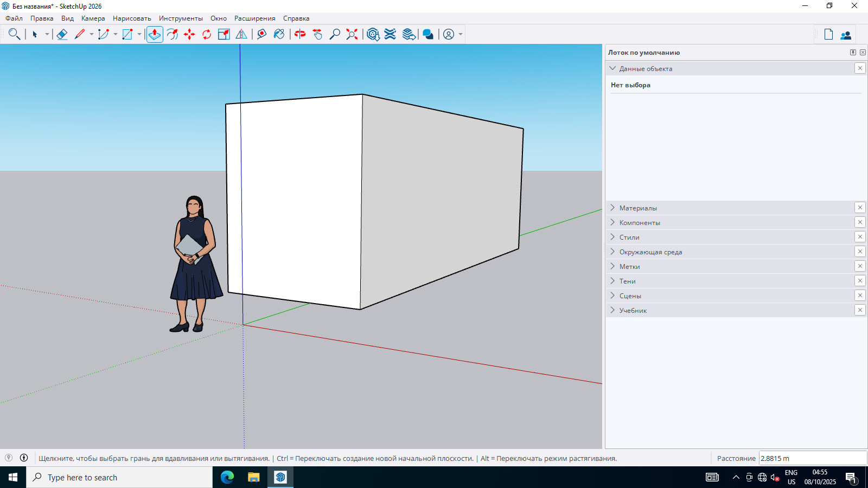This screenshot has width=868, height=488.
Task: Select the Eraser tool
Action: coord(62,34)
